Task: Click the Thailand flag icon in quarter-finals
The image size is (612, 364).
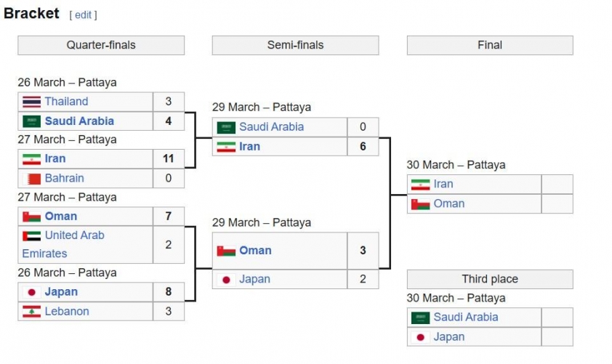Action: tap(31, 102)
